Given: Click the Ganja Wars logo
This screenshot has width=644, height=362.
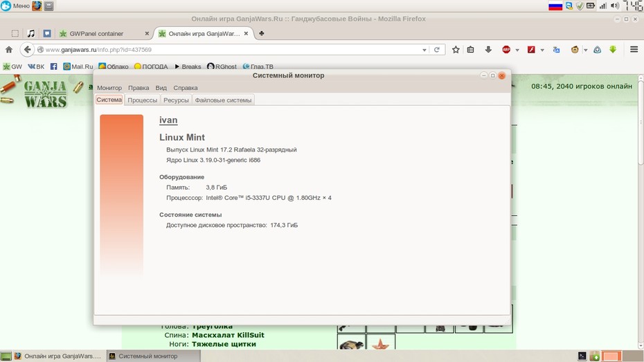Looking at the screenshot, I should click(x=45, y=94).
